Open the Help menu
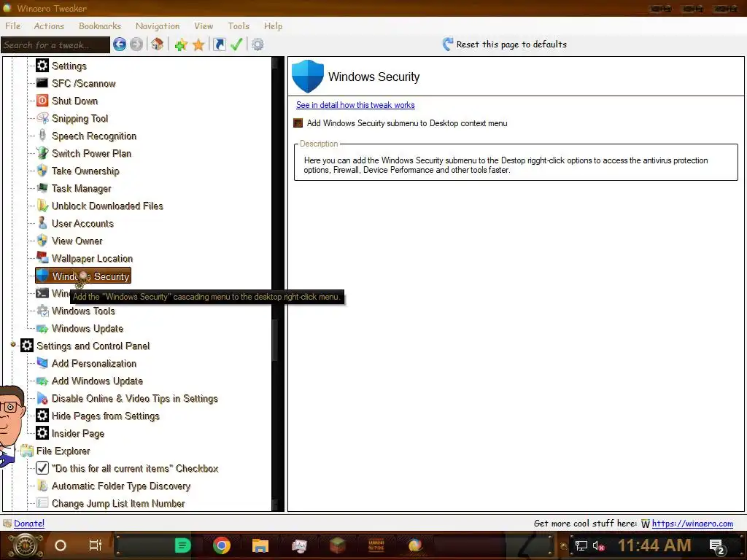747x560 pixels. pos(273,26)
